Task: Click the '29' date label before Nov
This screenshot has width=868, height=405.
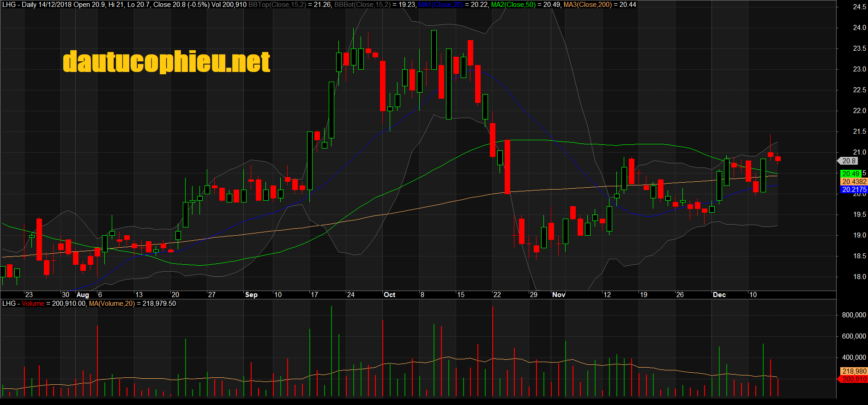Action: [x=534, y=295]
